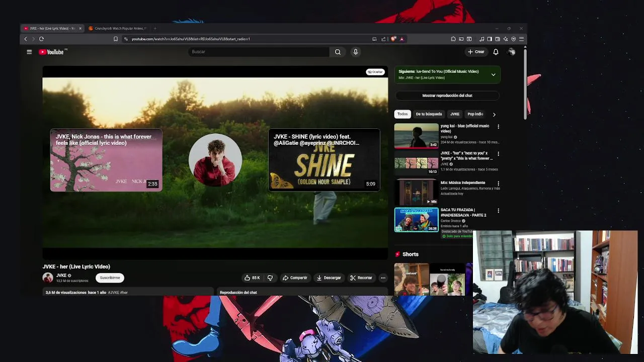
Task: Open JVKE channel avatar below title
Action: pos(48,278)
